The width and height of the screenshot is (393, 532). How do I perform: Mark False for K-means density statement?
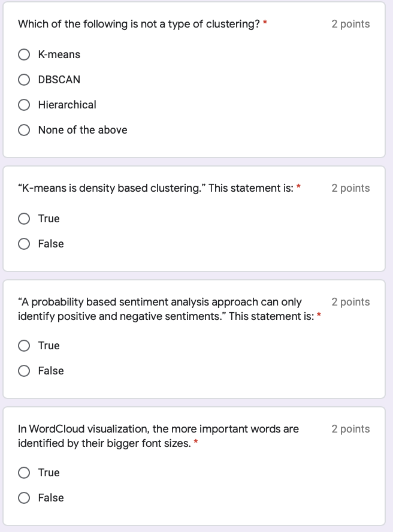pos(24,244)
